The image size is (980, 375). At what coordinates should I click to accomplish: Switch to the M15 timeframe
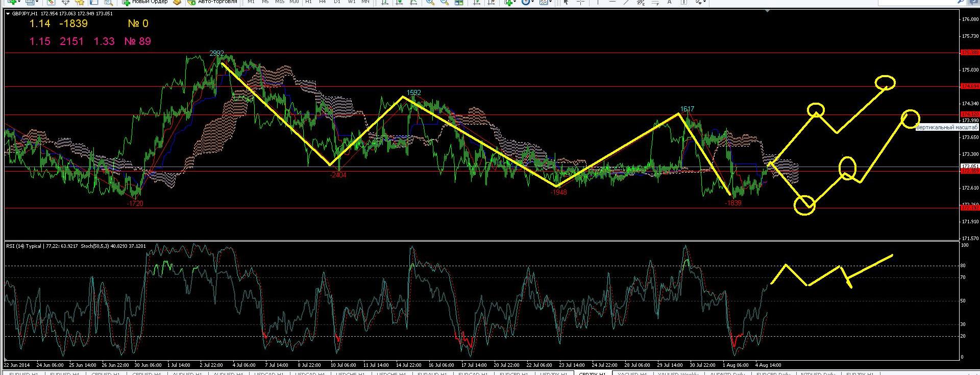279,2
